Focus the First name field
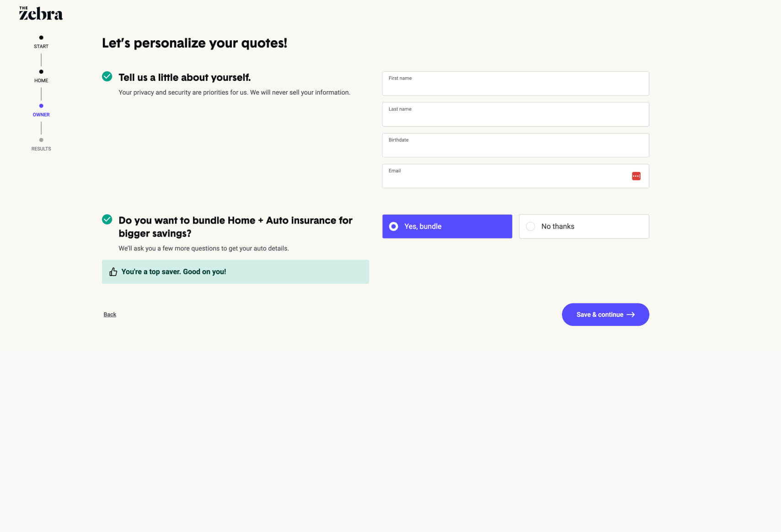Image resolution: width=781 pixels, height=532 pixels. pos(515,84)
